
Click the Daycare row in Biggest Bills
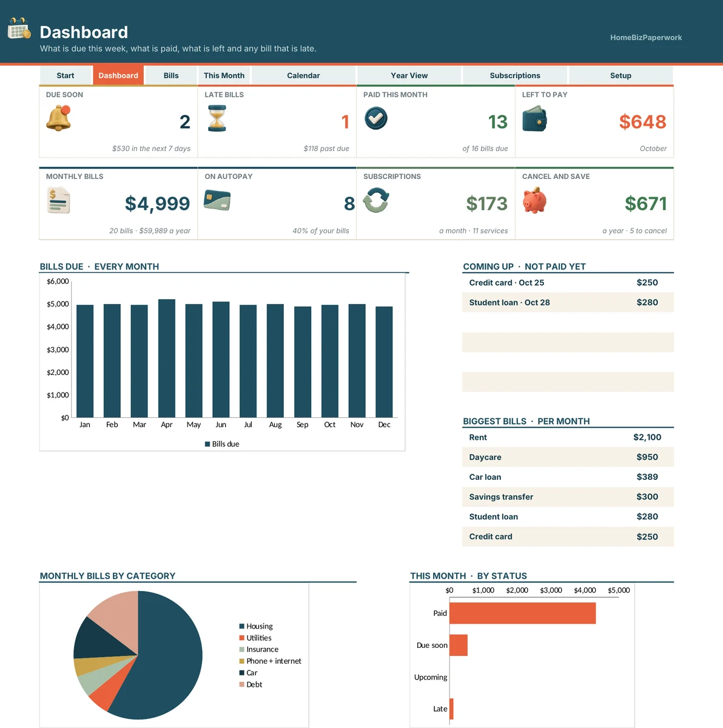568,457
